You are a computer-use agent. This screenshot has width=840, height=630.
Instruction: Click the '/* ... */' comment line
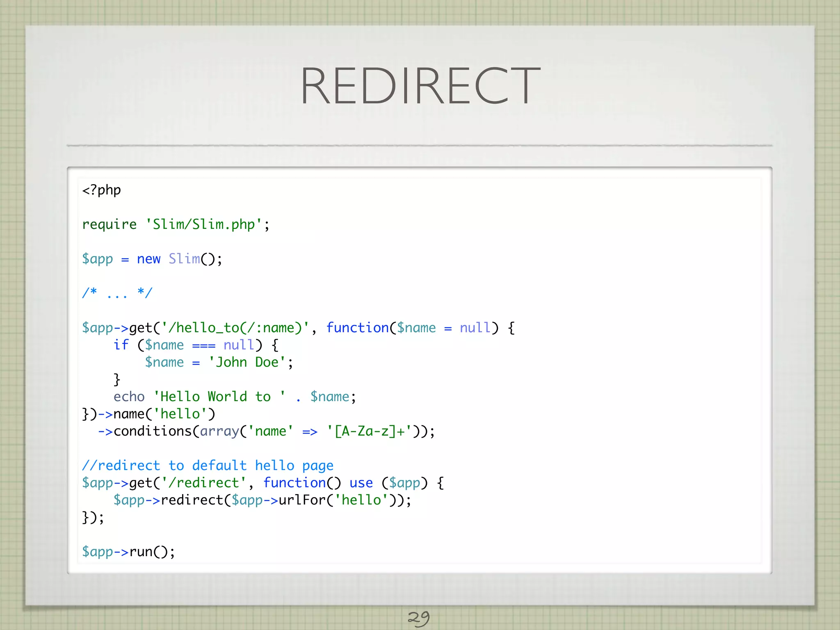[117, 293]
